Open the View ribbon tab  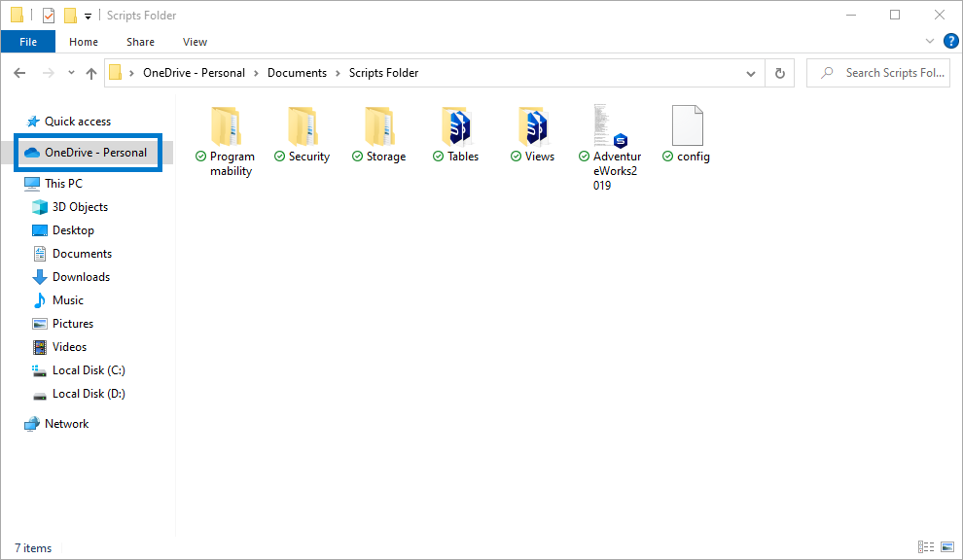(x=195, y=42)
